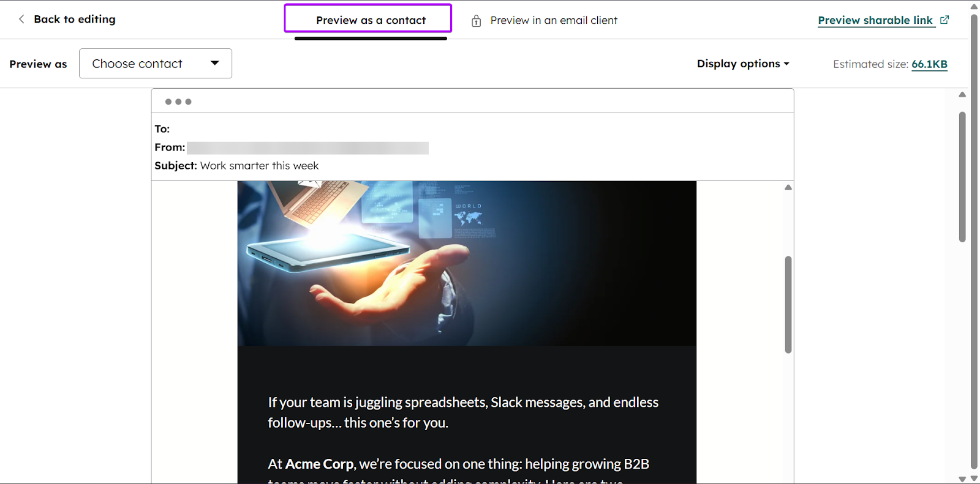Screen dimensions: 980x484
Task: Click the 'Preview as' label
Action: [x=38, y=64]
